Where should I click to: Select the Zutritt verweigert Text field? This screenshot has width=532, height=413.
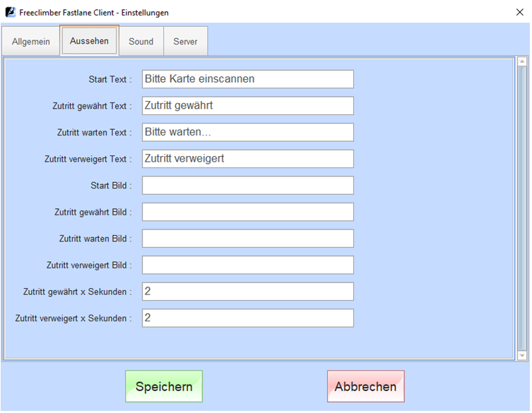247,159
